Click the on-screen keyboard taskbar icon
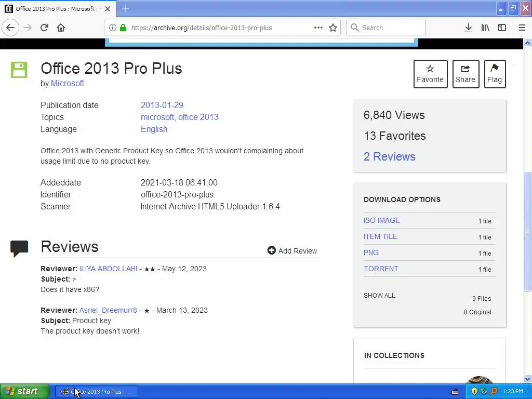The height and width of the screenshot is (399, 532). [455, 392]
